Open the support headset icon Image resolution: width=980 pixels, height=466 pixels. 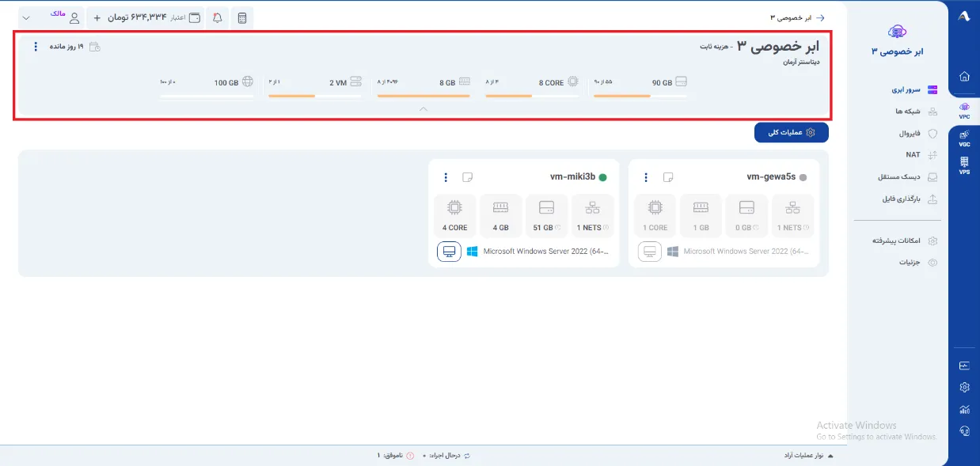click(964, 431)
